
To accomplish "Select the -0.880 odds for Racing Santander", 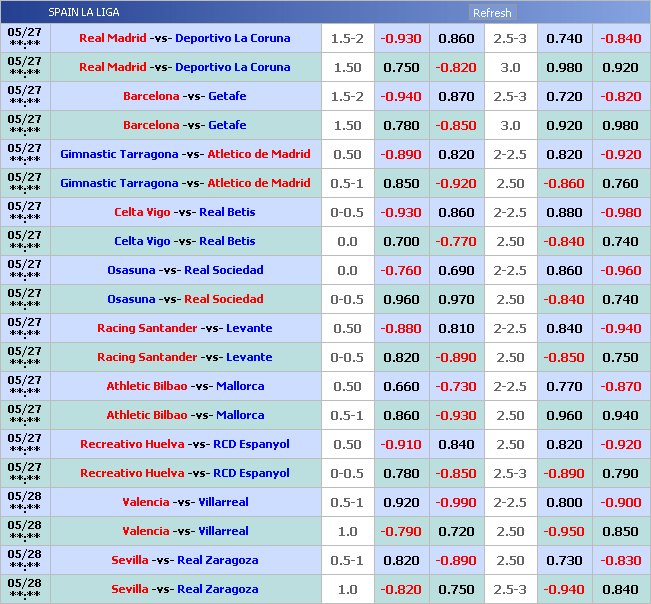I will [x=401, y=328].
